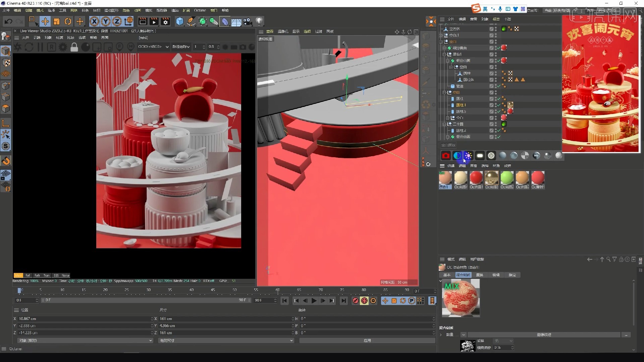Click Render View clapperboard icon
Image resolution: width=644 pixels, height=362 pixels.
point(143,21)
